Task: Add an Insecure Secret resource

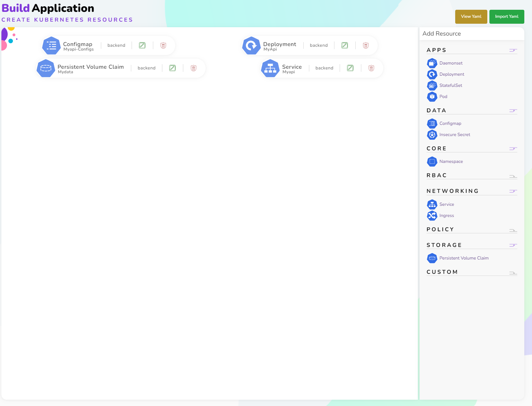Action: point(455,135)
